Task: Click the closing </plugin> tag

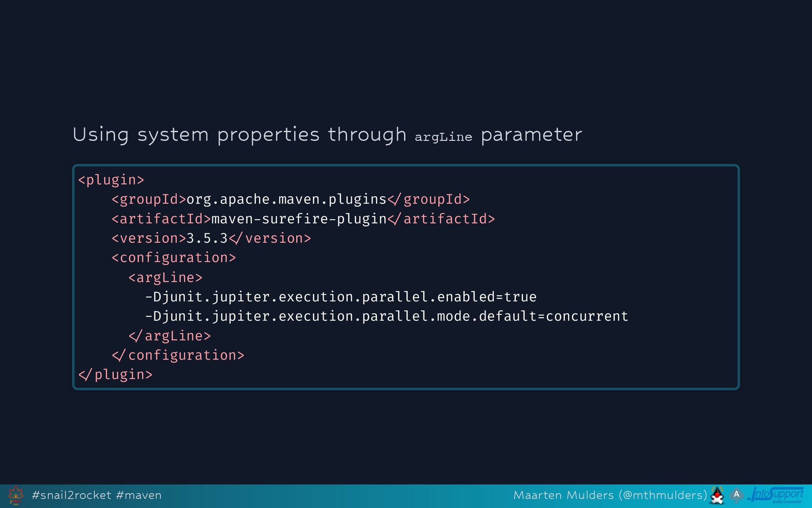Action: [x=115, y=375]
